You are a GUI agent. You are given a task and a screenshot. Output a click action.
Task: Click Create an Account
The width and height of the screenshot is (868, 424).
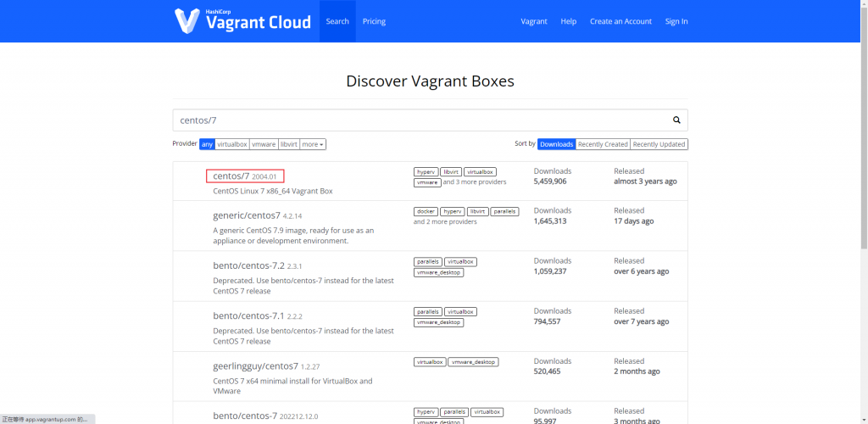click(620, 21)
